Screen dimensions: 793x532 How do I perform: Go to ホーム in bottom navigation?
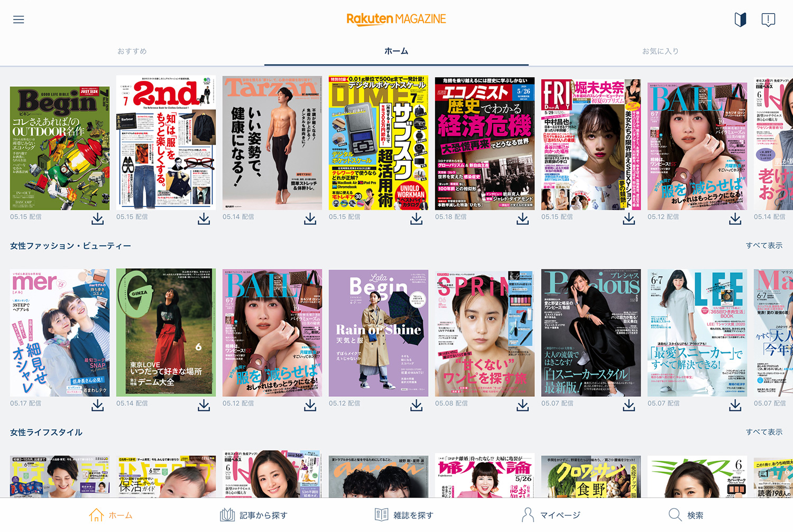[111, 515]
